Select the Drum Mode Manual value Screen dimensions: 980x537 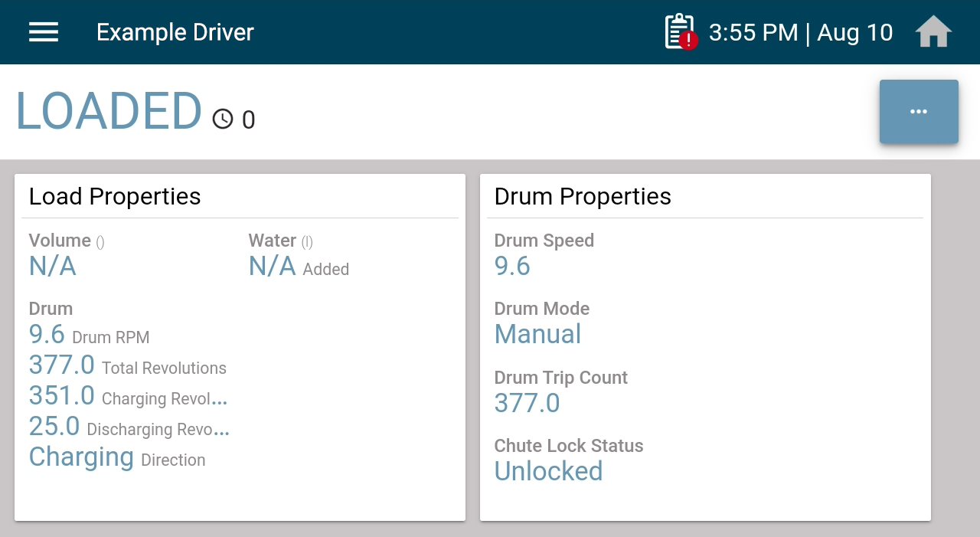click(538, 334)
